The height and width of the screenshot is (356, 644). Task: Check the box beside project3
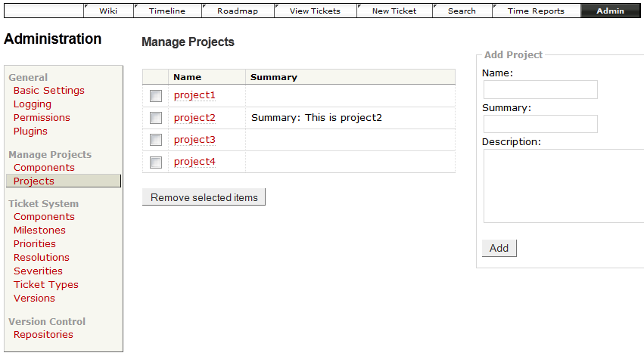point(156,140)
